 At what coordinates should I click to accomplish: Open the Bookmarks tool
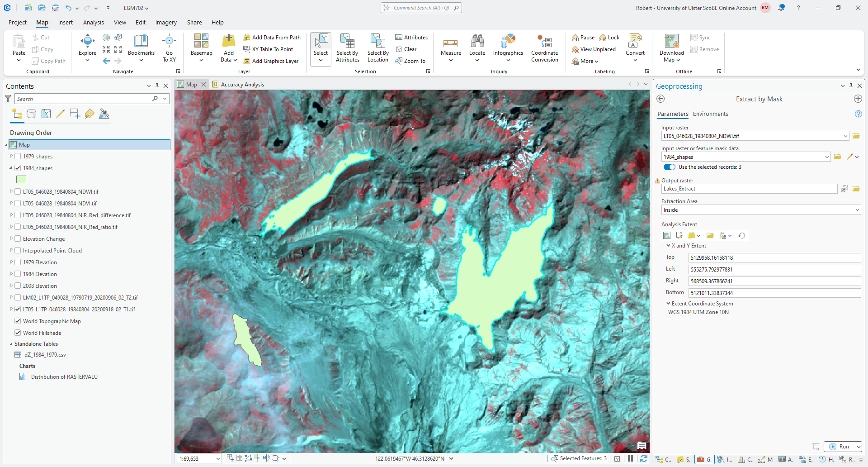141,43
